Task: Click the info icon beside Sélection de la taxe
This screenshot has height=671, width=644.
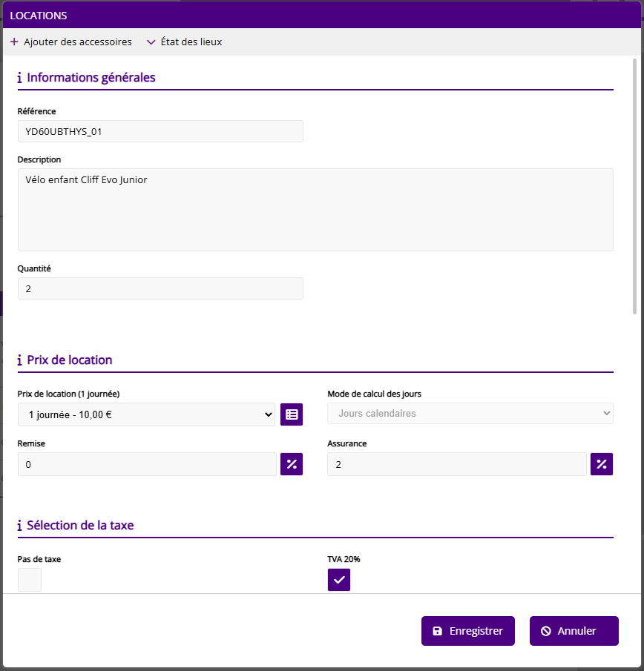Action: coord(19,526)
